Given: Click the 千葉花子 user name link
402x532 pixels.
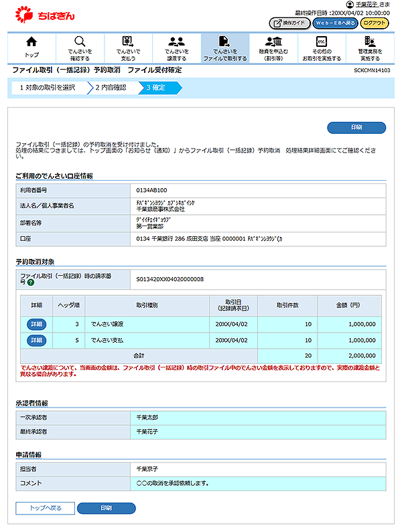Looking at the screenshot, I should pyautogui.click(x=366, y=5).
